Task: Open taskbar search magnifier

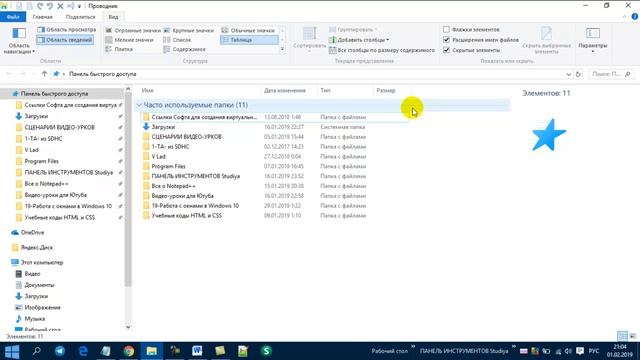Action: tap(36, 351)
